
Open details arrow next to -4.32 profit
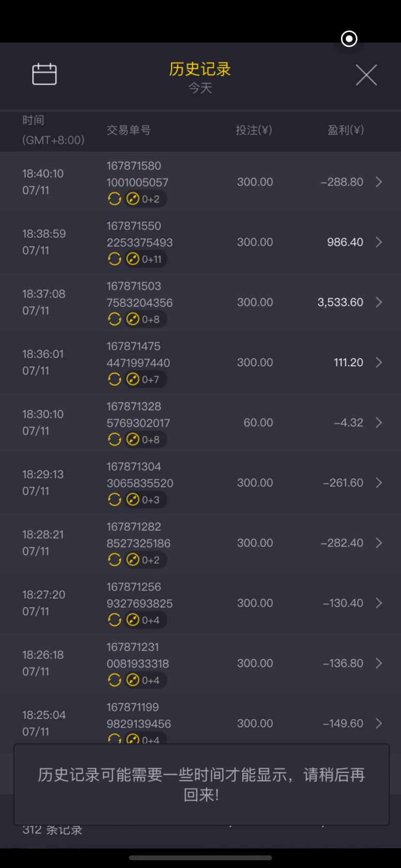(x=379, y=422)
